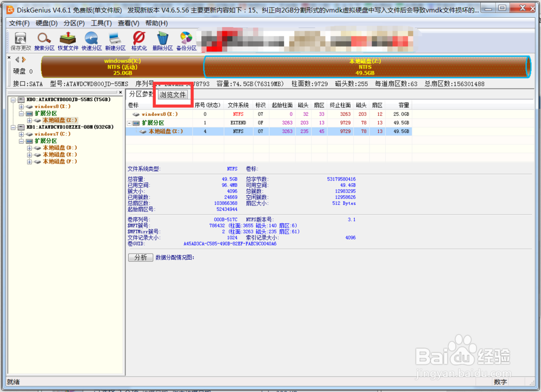Select windows7(C:) label in the tree

pyautogui.click(x=52, y=134)
